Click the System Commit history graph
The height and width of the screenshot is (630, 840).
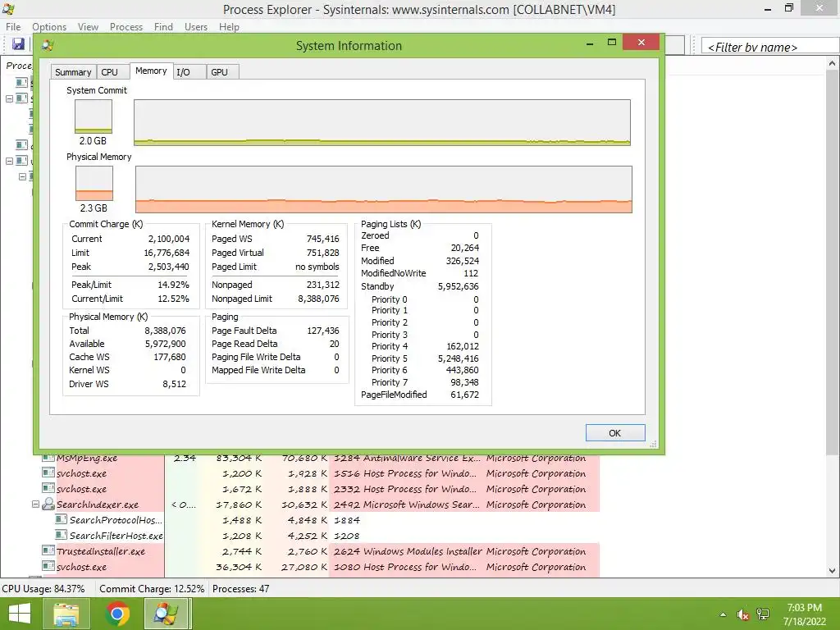coord(382,122)
